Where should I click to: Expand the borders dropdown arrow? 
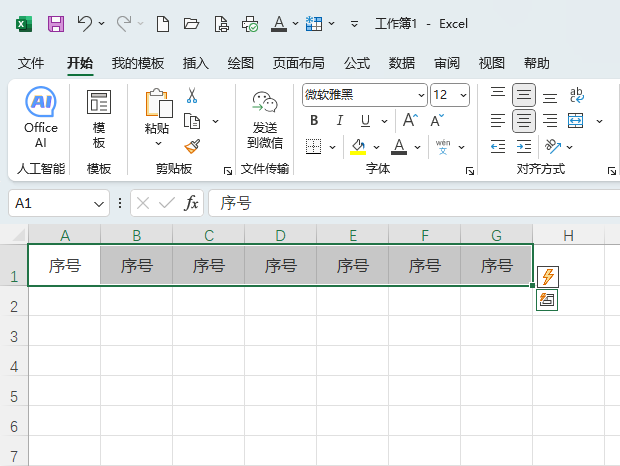pos(333,147)
